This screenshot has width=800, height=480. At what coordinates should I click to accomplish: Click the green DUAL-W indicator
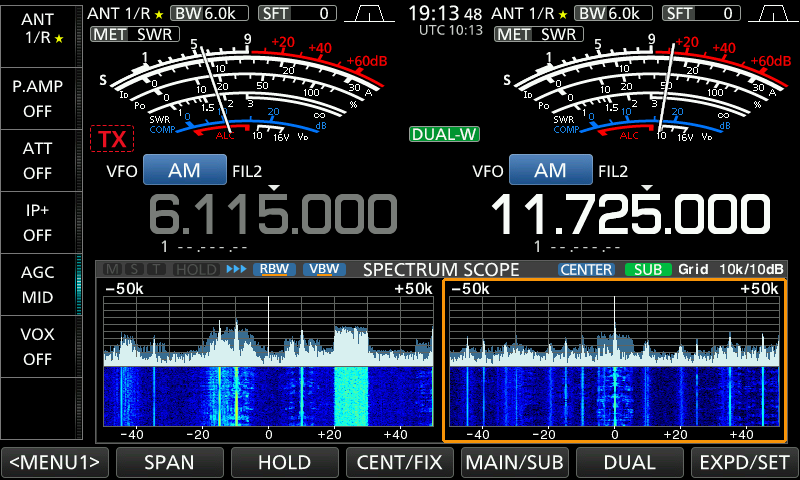click(444, 134)
